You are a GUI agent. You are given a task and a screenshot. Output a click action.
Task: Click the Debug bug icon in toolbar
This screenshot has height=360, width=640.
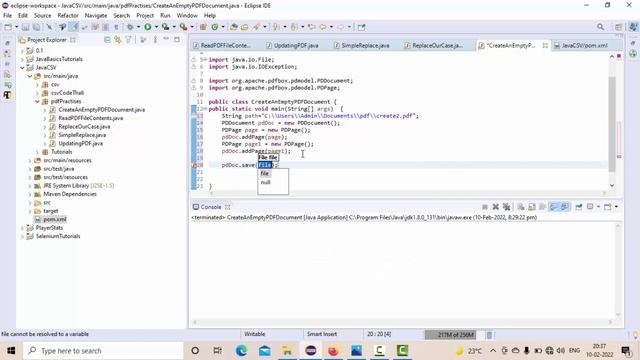(x=130, y=27)
